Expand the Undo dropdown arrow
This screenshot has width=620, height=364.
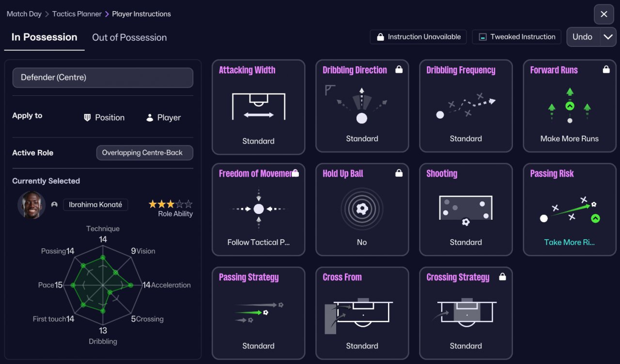(x=608, y=37)
